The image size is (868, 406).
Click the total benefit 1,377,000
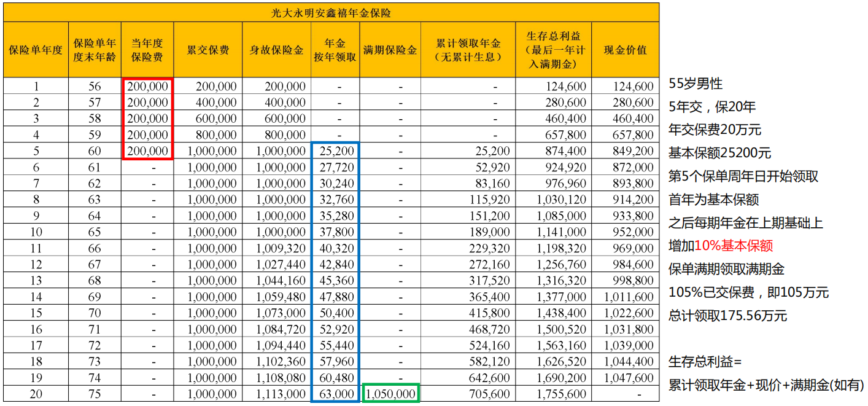[562, 297]
